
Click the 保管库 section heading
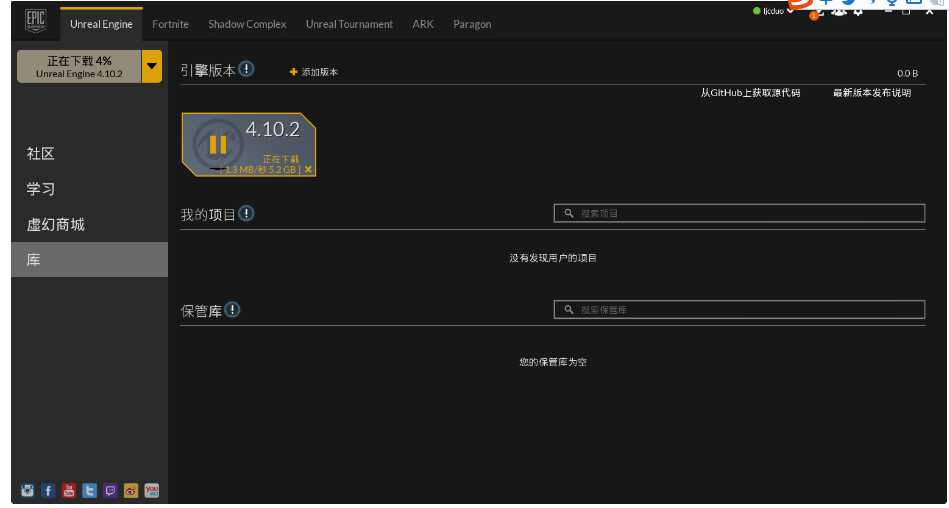click(201, 311)
